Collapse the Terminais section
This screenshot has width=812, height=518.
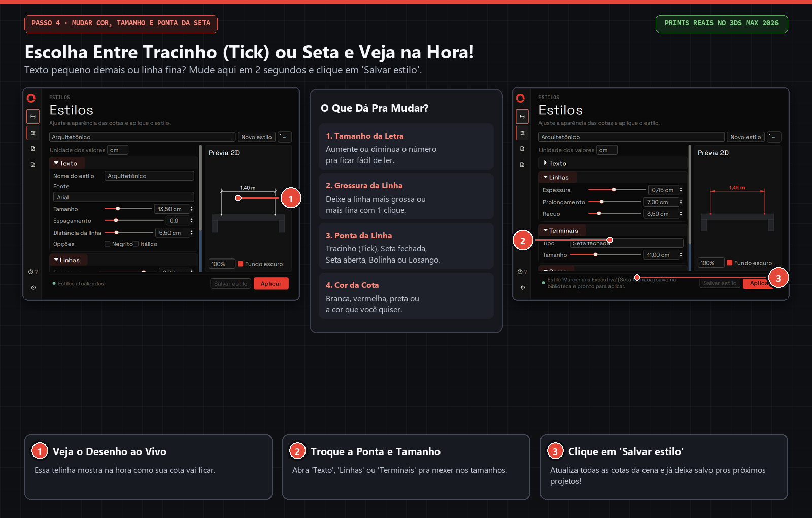(x=562, y=230)
